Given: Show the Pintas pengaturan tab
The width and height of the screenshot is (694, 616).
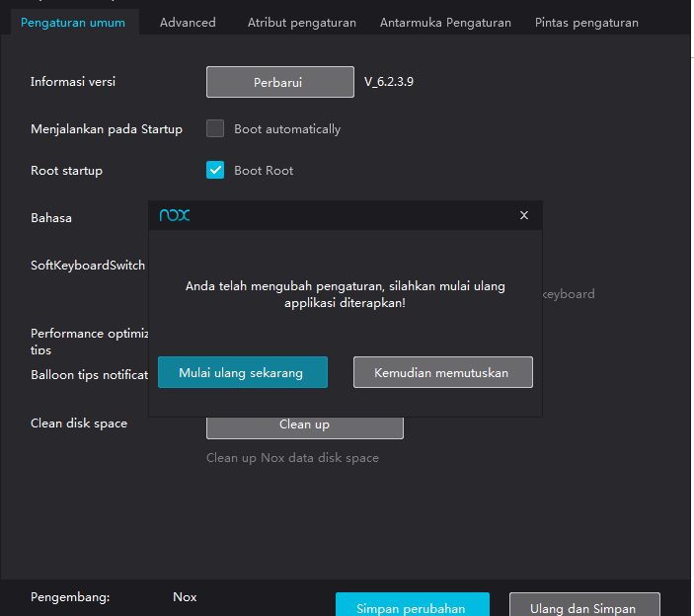Looking at the screenshot, I should click(586, 22).
